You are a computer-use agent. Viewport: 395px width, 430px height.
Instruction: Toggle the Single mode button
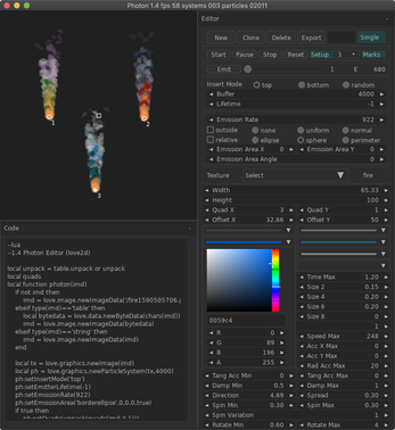coord(371,37)
